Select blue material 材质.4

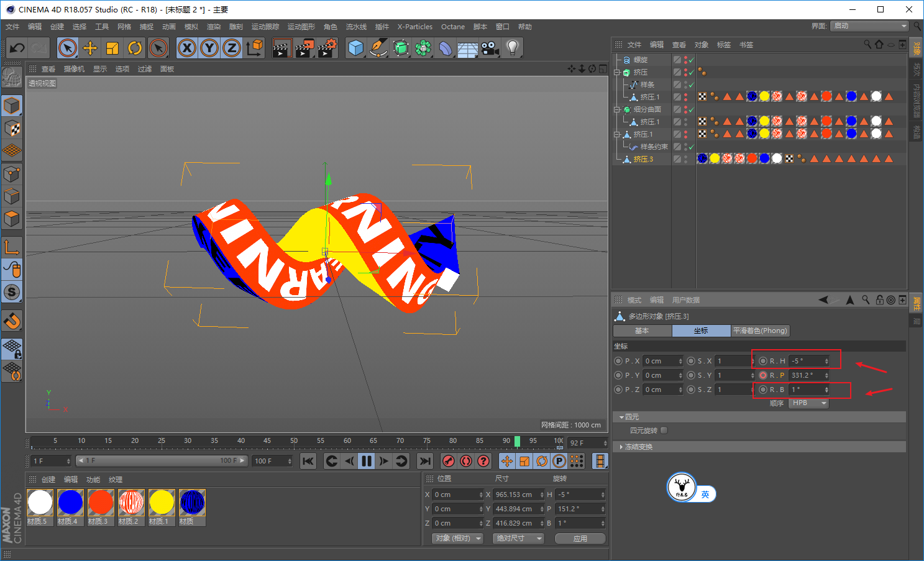point(70,503)
